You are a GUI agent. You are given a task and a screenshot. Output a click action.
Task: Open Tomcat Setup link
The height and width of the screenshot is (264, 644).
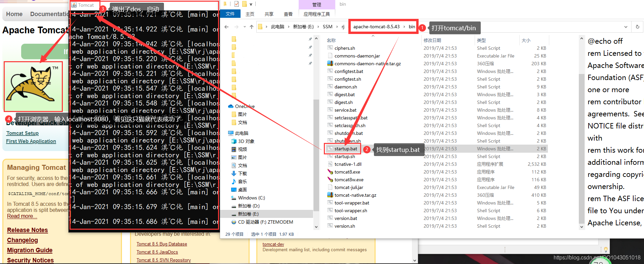click(x=23, y=133)
